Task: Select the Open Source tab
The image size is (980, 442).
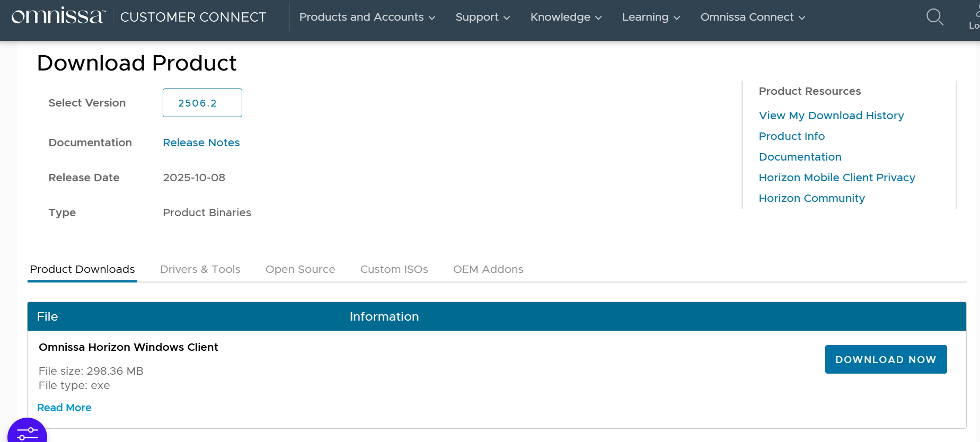Action: tap(300, 269)
